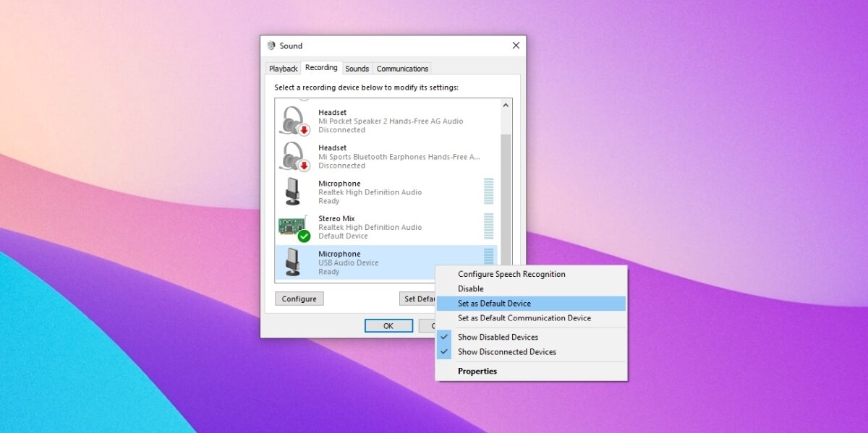This screenshot has width=868, height=433.
Task: Switch to the Playback tab
Action: (x=283, y=68)
